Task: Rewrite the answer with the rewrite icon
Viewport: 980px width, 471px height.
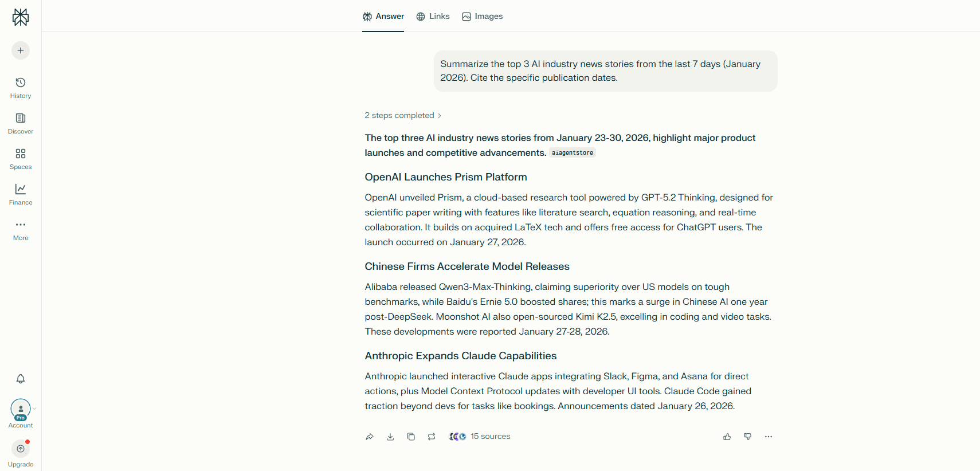Action: [x=432, y=437]
